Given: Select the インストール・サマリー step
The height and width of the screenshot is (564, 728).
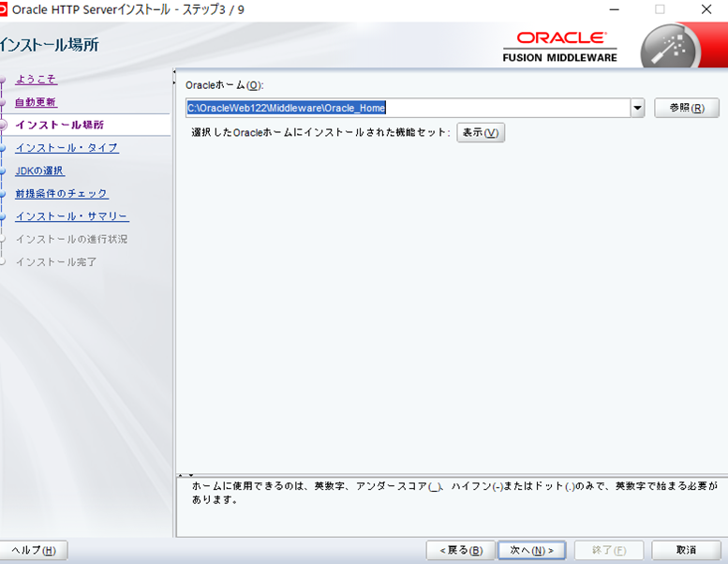Looking at the screenshot, I should tap(71, 216).
